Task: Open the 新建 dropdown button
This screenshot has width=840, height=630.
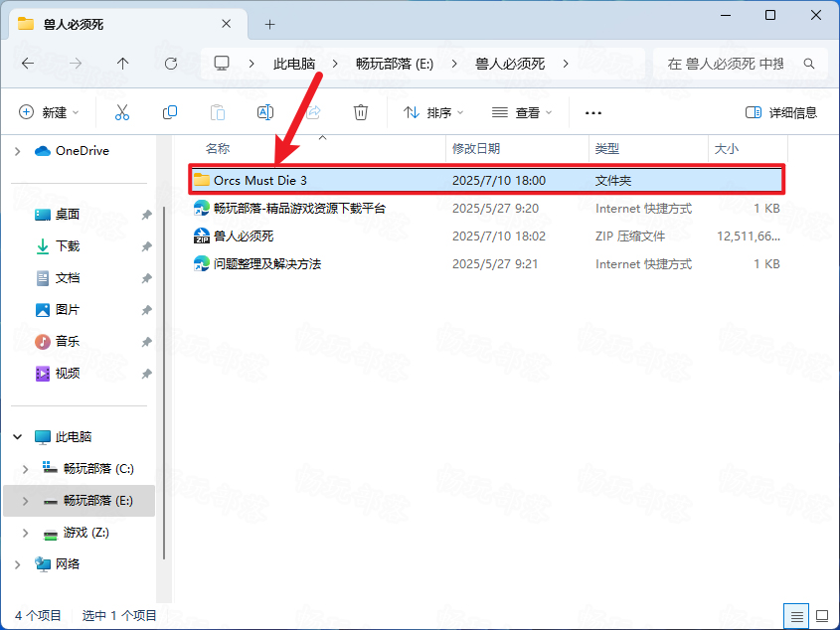Action: 49,112
